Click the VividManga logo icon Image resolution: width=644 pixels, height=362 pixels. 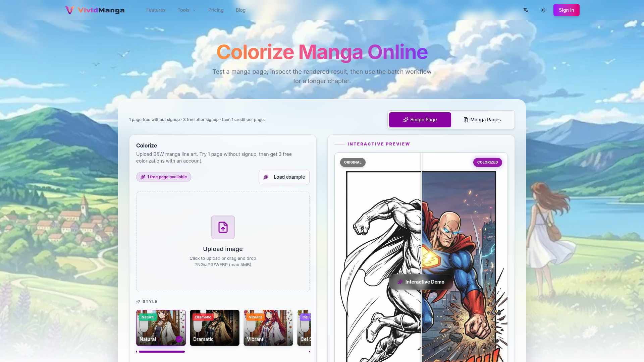pyautogui.click(x=70, y=10)
